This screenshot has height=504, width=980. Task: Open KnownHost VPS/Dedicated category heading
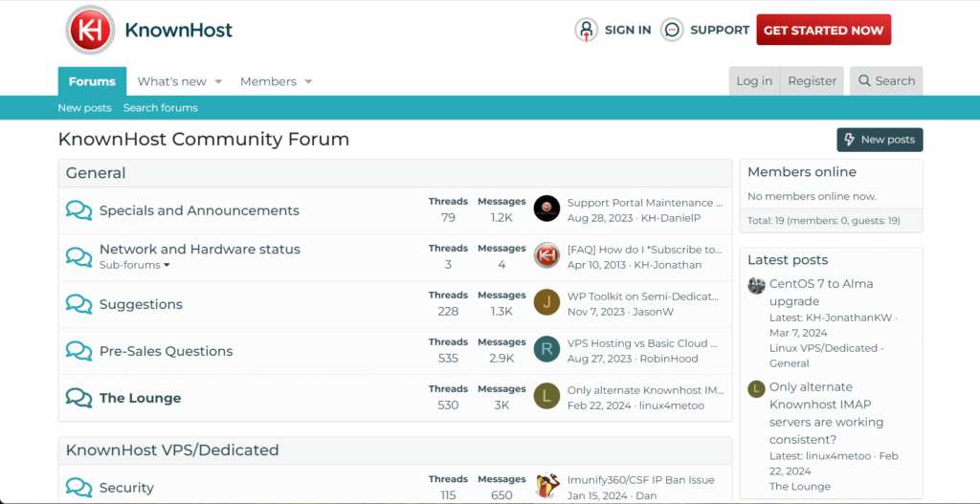[x=172, y=449]
